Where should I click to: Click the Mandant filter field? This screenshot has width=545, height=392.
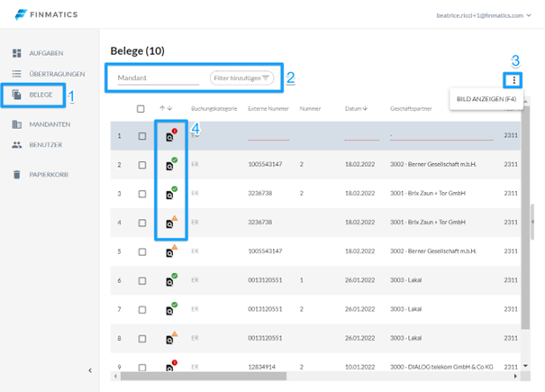[159, 77]
